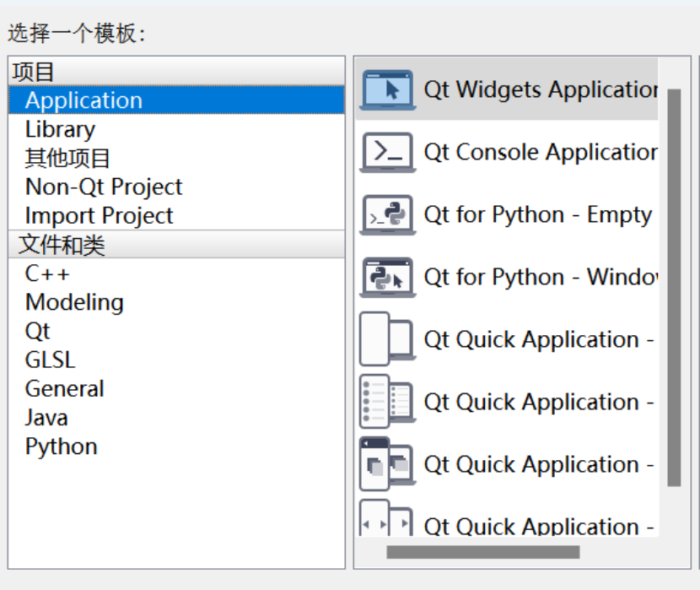Click the swipe-arrows Qt Quick Application icon
Screen dimensions: 700x590
[387, 518]
